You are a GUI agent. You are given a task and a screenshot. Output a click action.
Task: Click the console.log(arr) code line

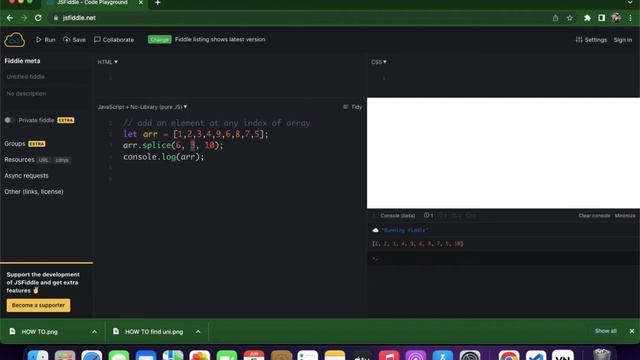(163, 157)
